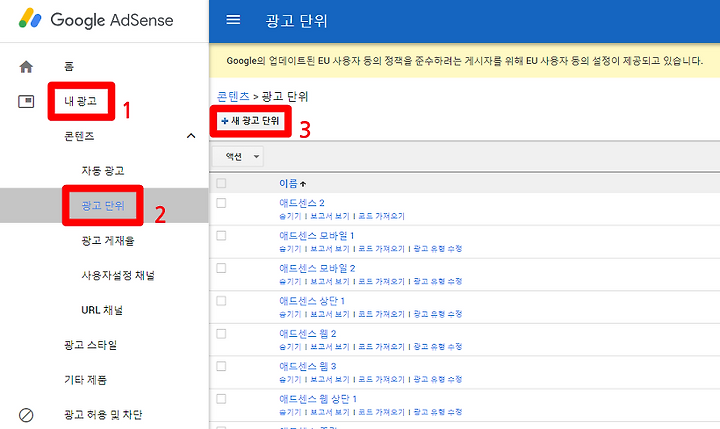Click the yellow EU 사용자 동의 notice banner
Image resolution: width=720 pixels, height=429 pixels.
click(465, 61)
